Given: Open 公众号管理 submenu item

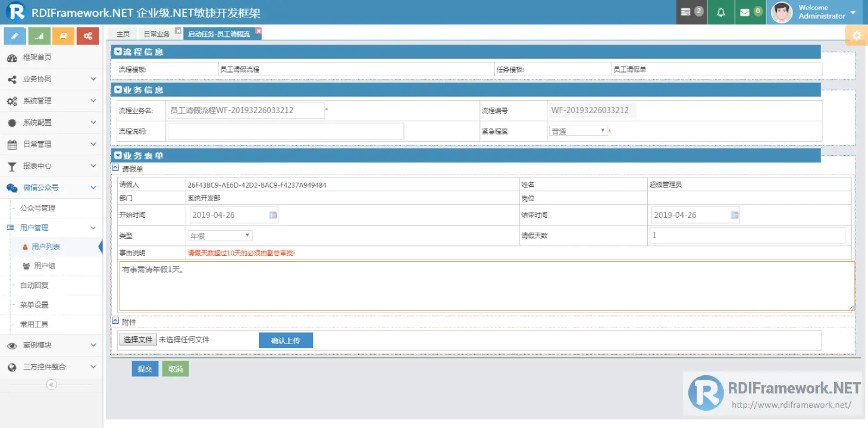Looking at the screenshot, I should tap(37, 208).
